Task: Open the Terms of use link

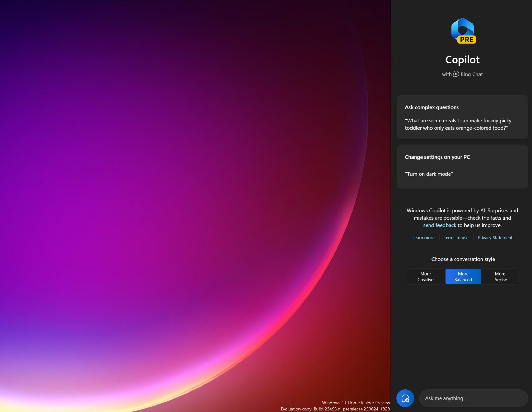Action: tap(456, 237)
